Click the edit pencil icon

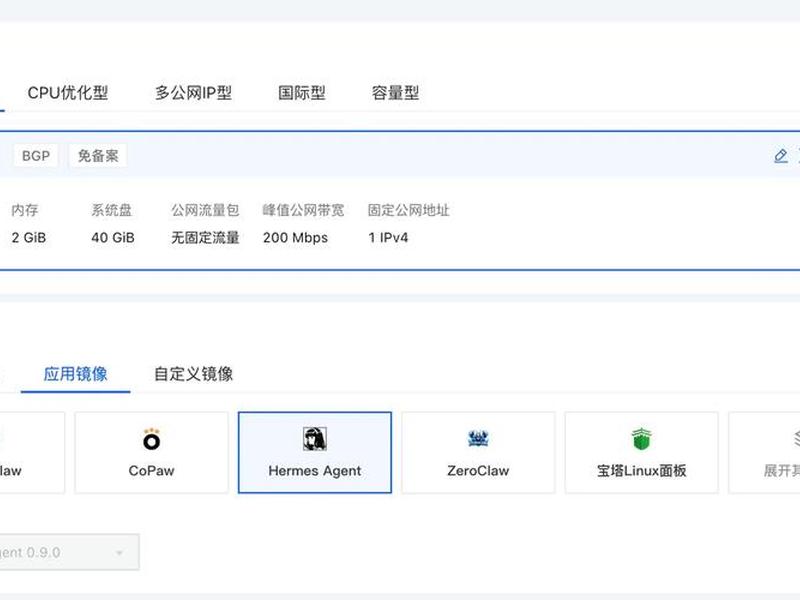(781, 156)
